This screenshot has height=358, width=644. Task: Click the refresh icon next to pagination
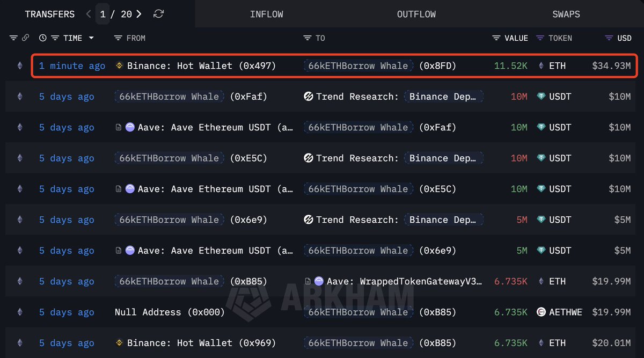pos(158,14)
